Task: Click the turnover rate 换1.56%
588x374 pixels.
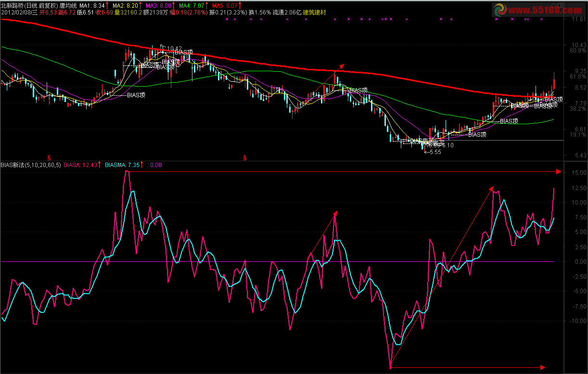Action: [x=260, y=13]
